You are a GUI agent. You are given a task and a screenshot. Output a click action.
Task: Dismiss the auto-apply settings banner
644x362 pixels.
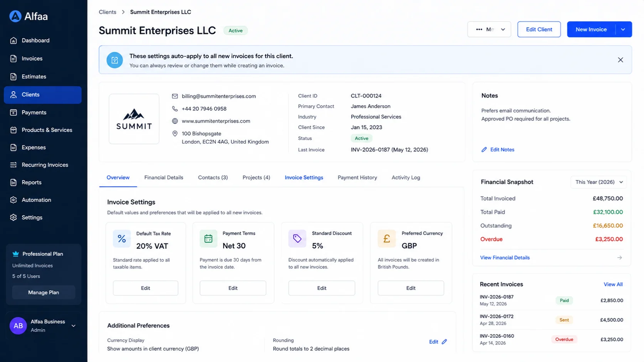621,60
